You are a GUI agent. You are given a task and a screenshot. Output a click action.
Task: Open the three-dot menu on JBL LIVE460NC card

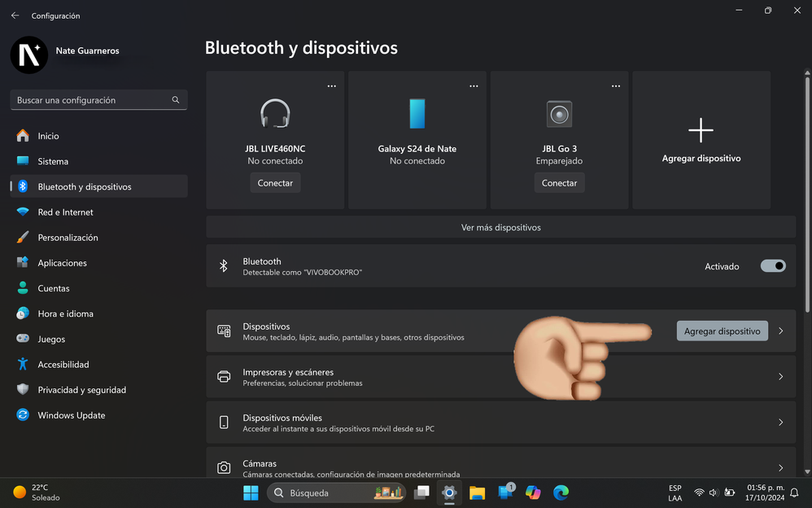tap(331, 86)
